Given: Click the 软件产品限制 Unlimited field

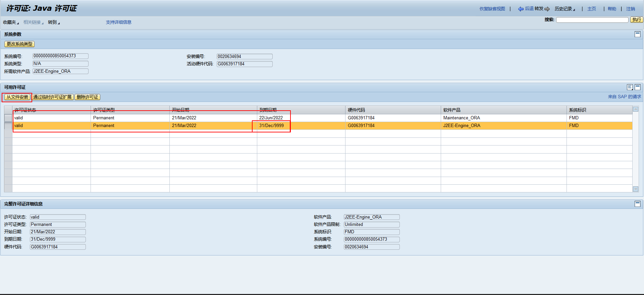Looking at the screenshot, I should click(x=372, y=224).
